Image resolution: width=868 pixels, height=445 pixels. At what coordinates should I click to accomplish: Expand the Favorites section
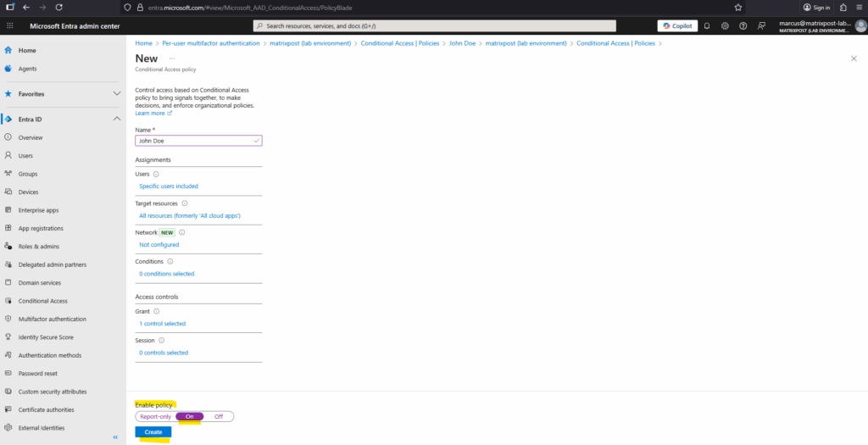pos(117,94)
